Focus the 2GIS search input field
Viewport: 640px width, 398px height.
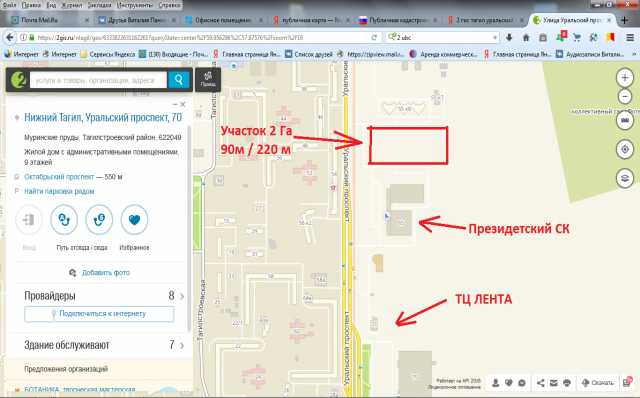pyautogui.click(x=98, y=80)
